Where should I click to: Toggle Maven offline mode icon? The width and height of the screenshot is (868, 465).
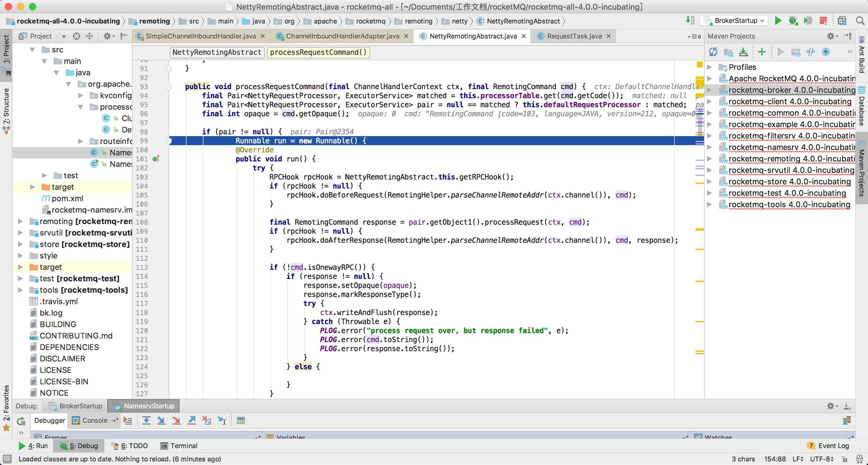[x=810, y=52]
